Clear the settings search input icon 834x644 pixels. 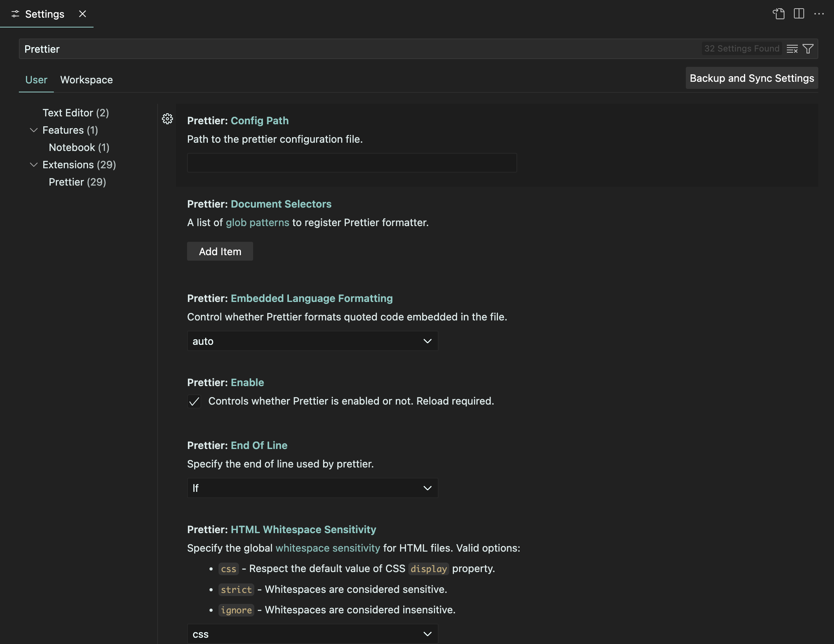point(792,49)
